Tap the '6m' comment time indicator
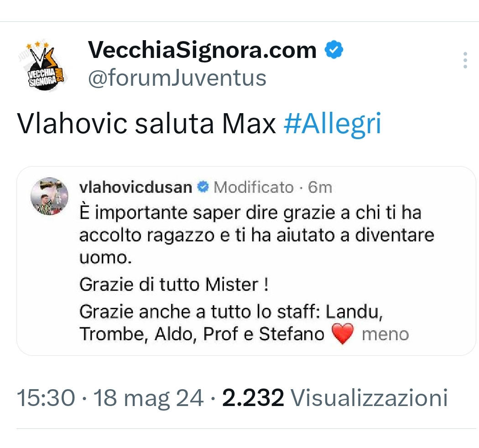 pos(320,187)
